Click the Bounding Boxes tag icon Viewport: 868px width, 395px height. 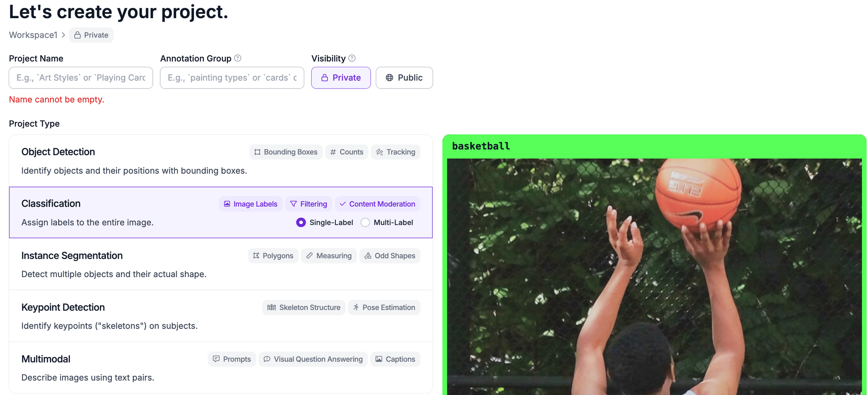click(257, 152)
